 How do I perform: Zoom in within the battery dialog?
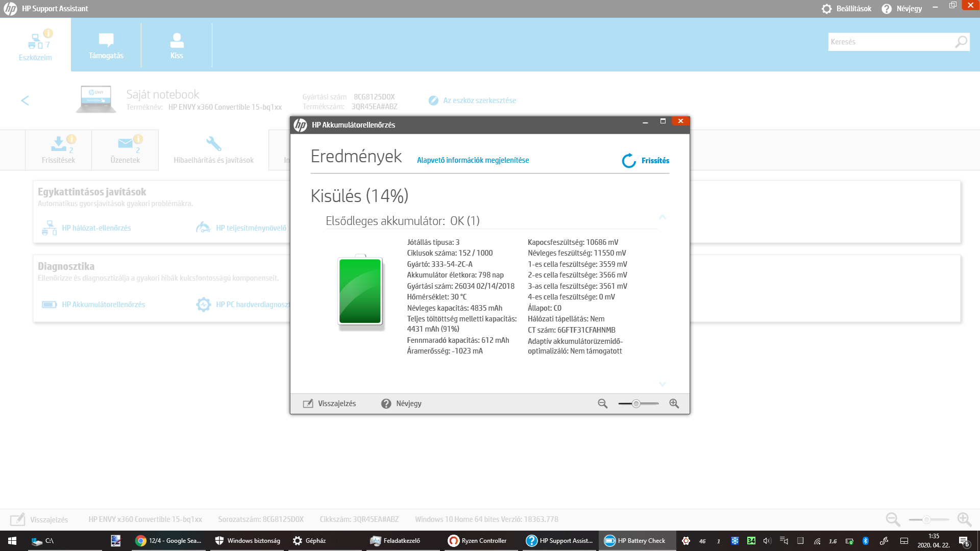pos(674,404)
